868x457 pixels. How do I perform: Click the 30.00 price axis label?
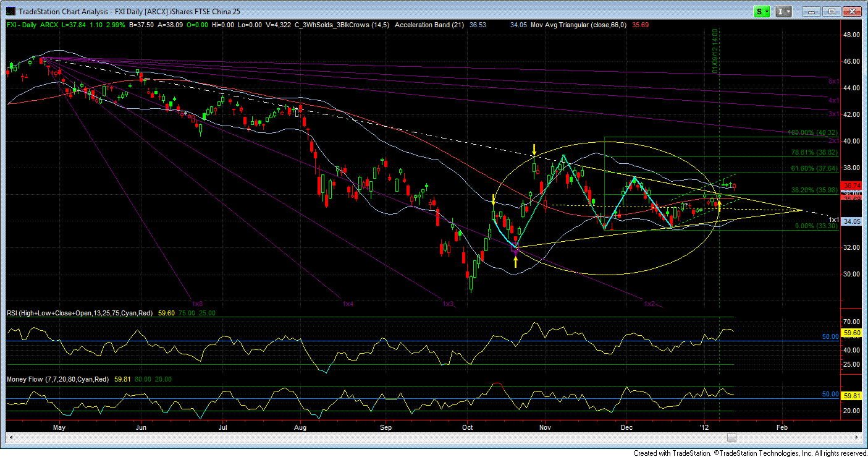coord(853,274)
